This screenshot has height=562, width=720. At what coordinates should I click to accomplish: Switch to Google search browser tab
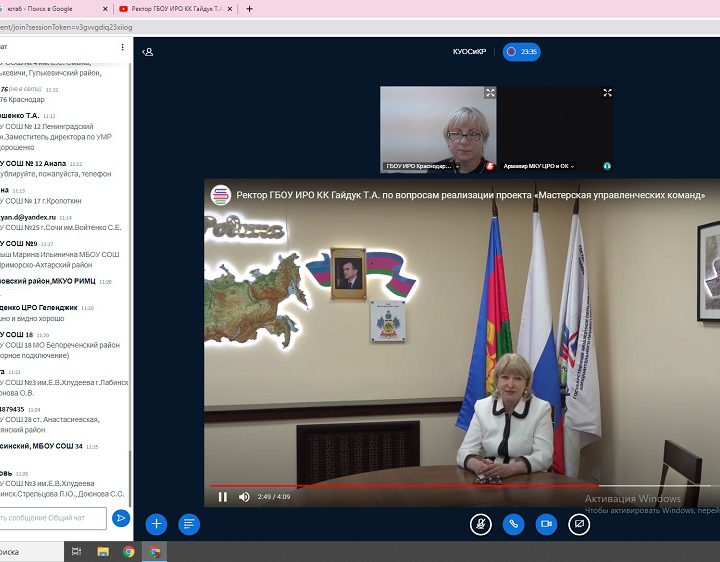pos(62,9)
